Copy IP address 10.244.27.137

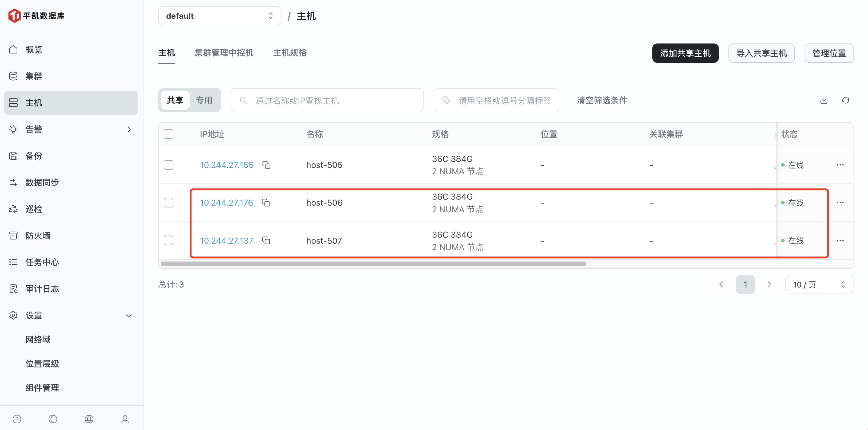tap(266, 241)
